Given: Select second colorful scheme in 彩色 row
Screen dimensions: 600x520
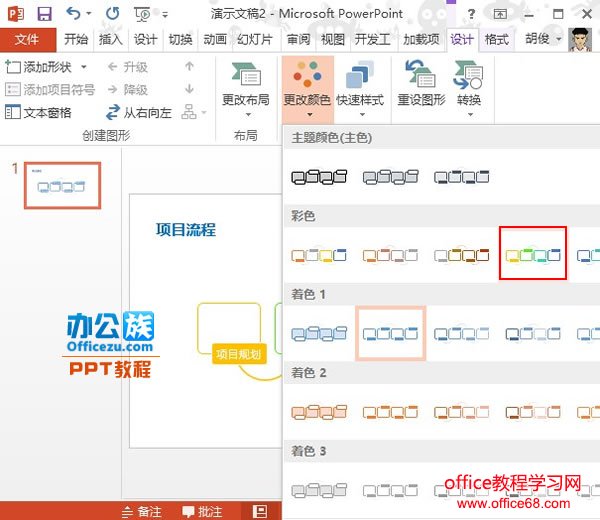Looking at the screenshot, I should [x=390, y=255].
